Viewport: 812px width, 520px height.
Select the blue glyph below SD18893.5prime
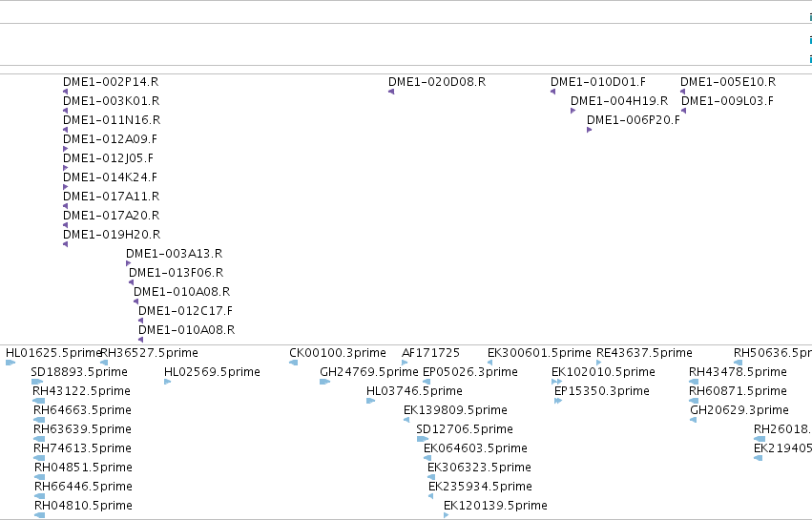pos(37,382)
